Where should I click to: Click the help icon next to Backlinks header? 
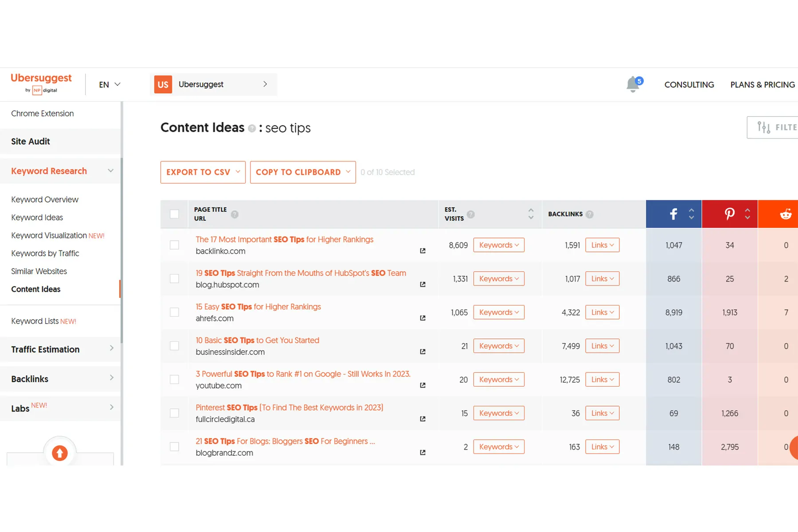pos(589,214)
